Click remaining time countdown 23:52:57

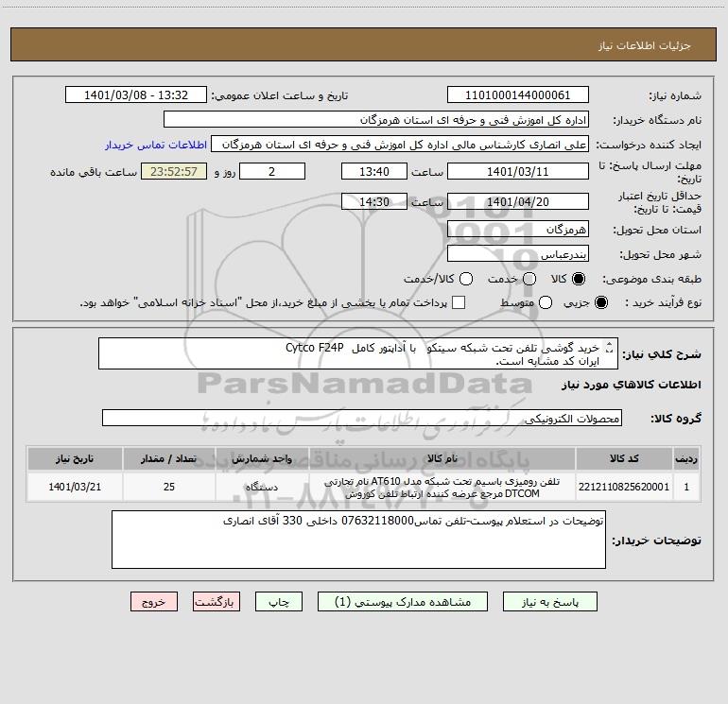(174, 171)
